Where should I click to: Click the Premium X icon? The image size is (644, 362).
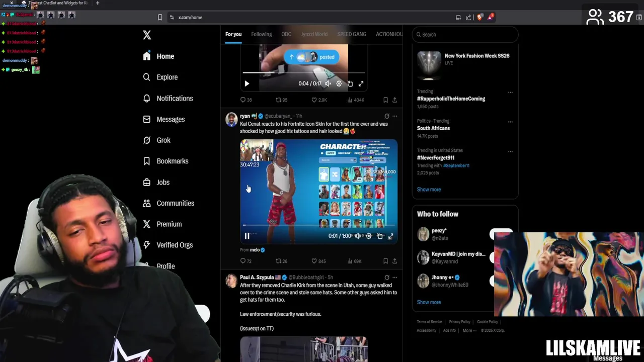pos(147,224)
